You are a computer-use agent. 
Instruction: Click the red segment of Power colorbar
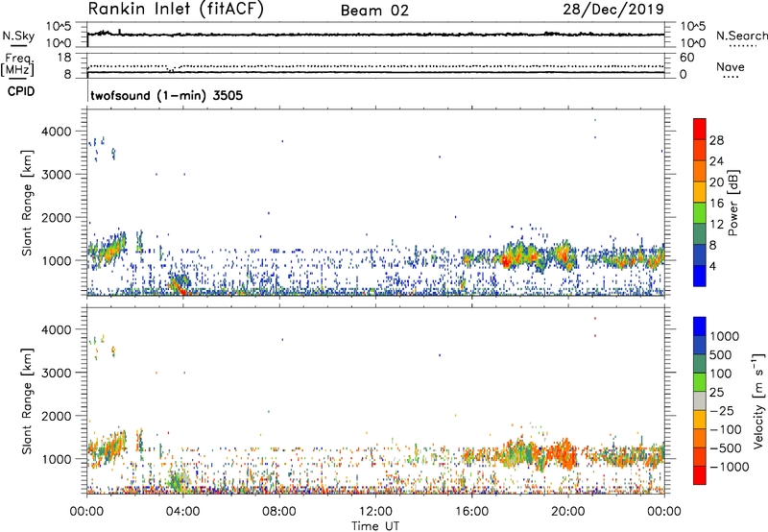click(x=700, y=129)
